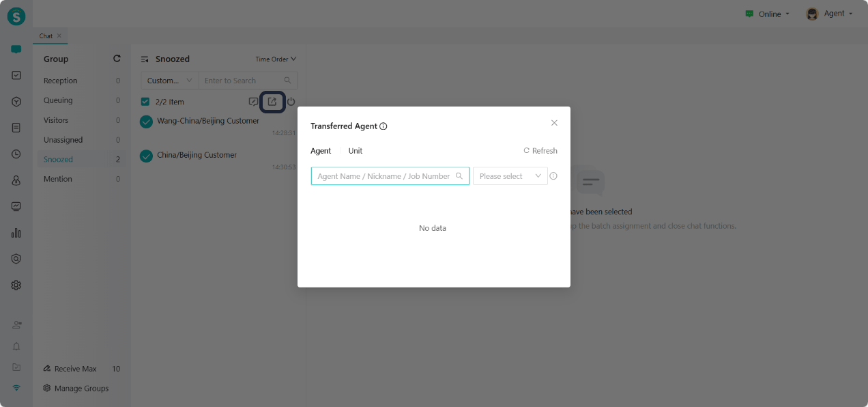The image size is (868, 407).
Task: Deselect the China/Beijing Customer chat checkmark
Action: [146, 156]
